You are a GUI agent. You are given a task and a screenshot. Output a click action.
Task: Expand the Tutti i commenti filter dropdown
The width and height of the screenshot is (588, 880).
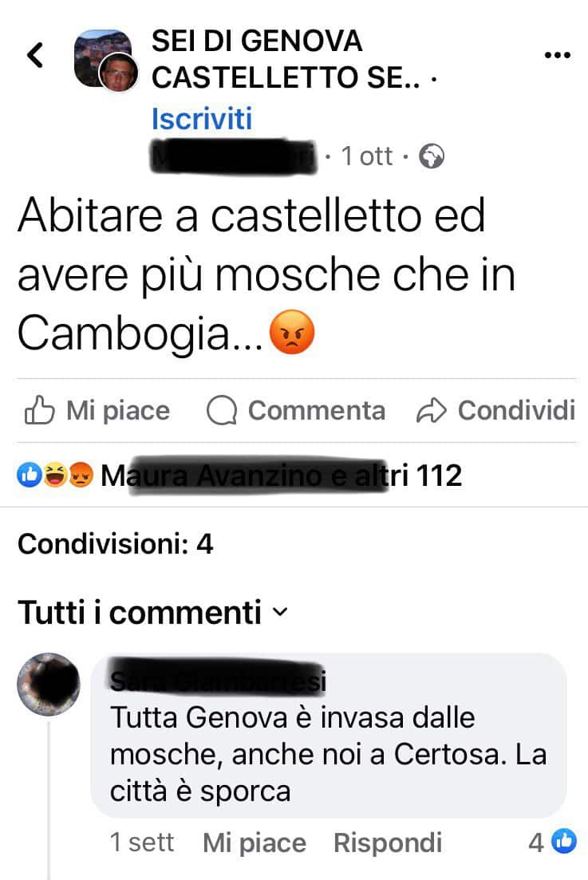[152, 612]
